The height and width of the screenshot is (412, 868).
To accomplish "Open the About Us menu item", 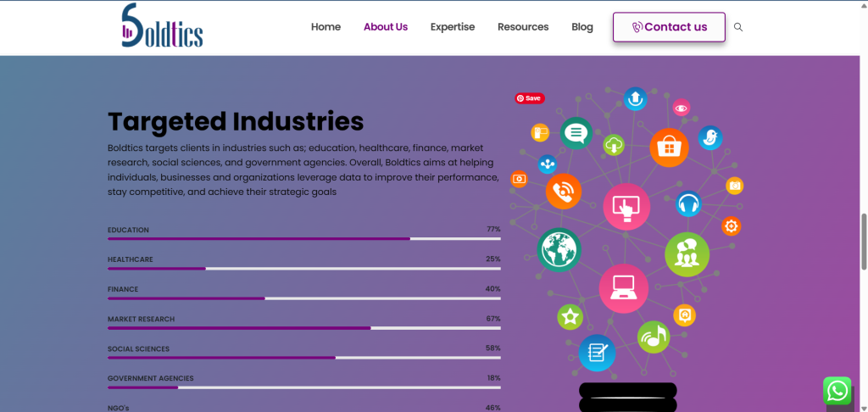I will point(386,26).
